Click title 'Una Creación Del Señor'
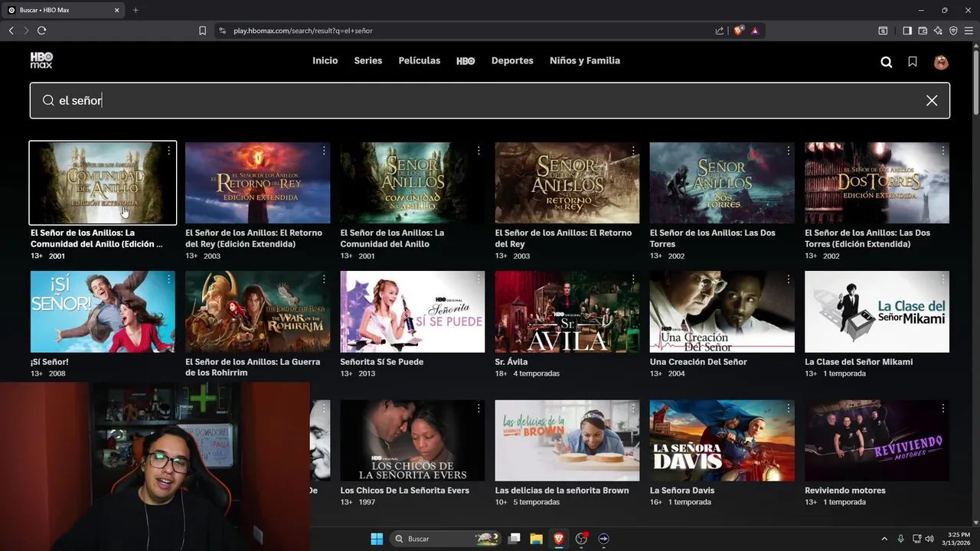Image resolution: width=980 pixels, height=551 pixels. [x=698, y=362]
